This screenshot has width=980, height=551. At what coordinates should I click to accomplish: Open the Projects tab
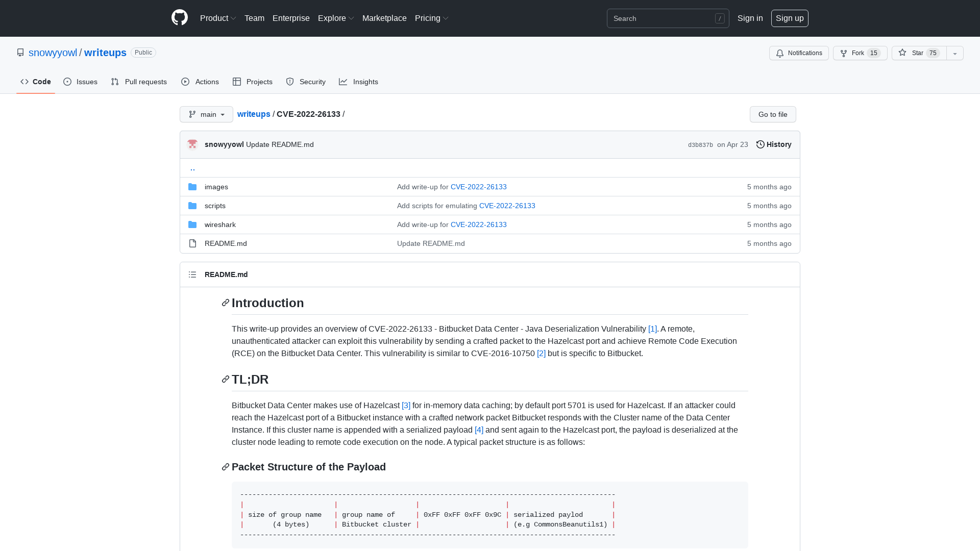(253, 82)
